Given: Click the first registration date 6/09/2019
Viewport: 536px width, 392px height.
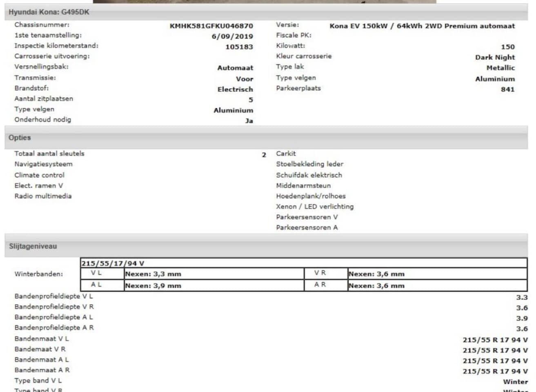Looking at the screenshot, I should (232, 36).
